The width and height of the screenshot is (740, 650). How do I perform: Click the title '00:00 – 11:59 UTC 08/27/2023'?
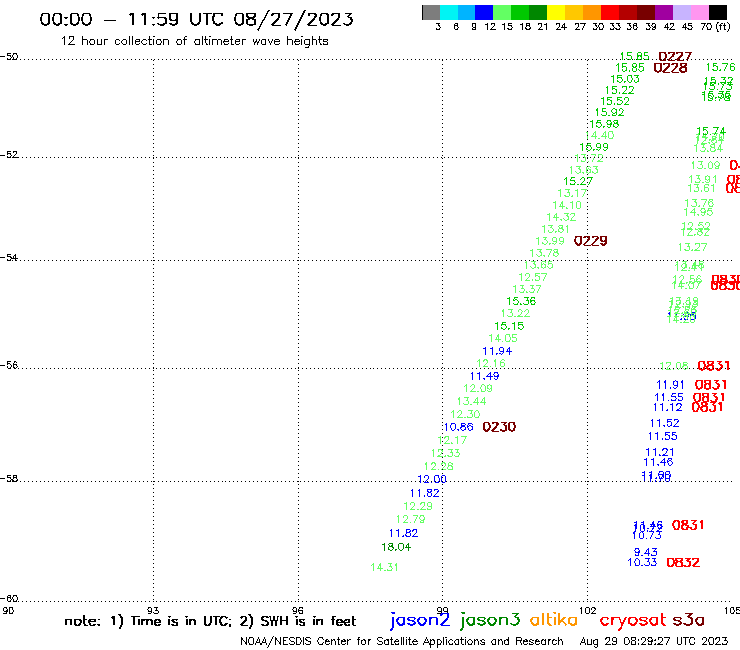point(196,20)
